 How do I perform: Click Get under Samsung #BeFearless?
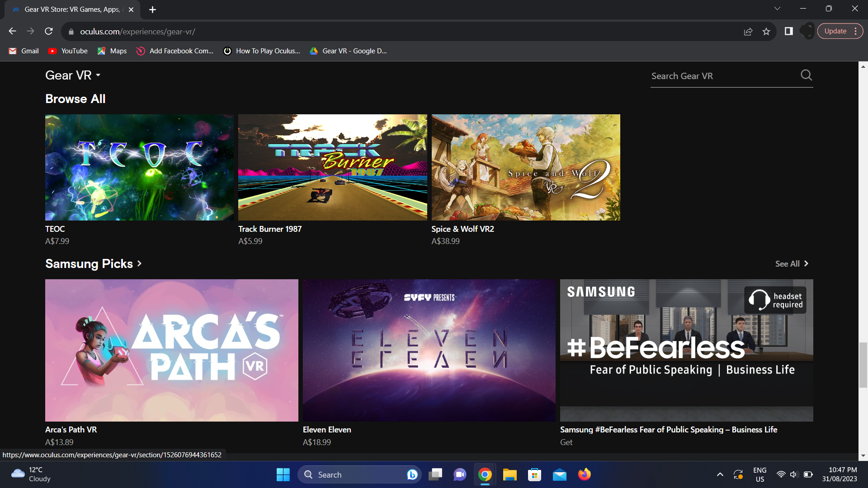566,442
